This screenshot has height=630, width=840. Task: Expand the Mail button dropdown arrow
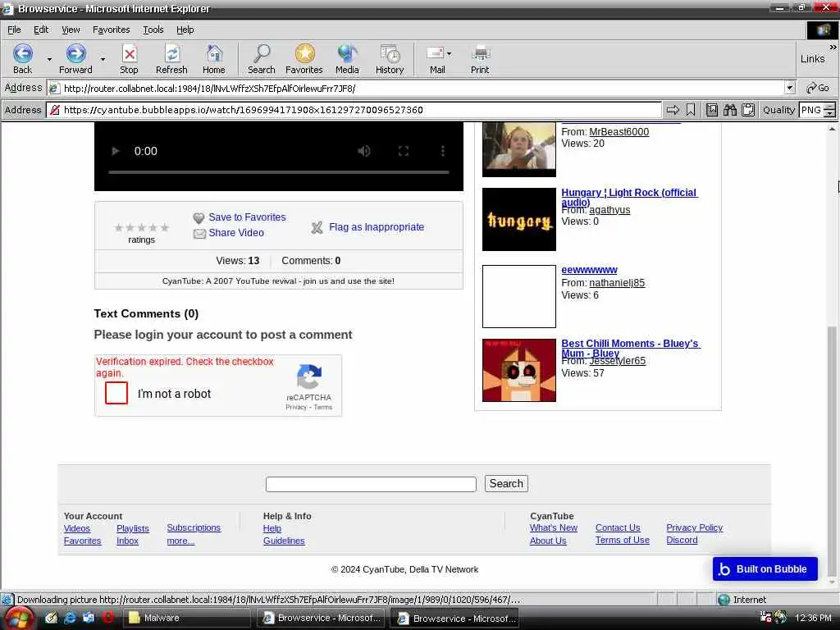click(x=449, y=53)
